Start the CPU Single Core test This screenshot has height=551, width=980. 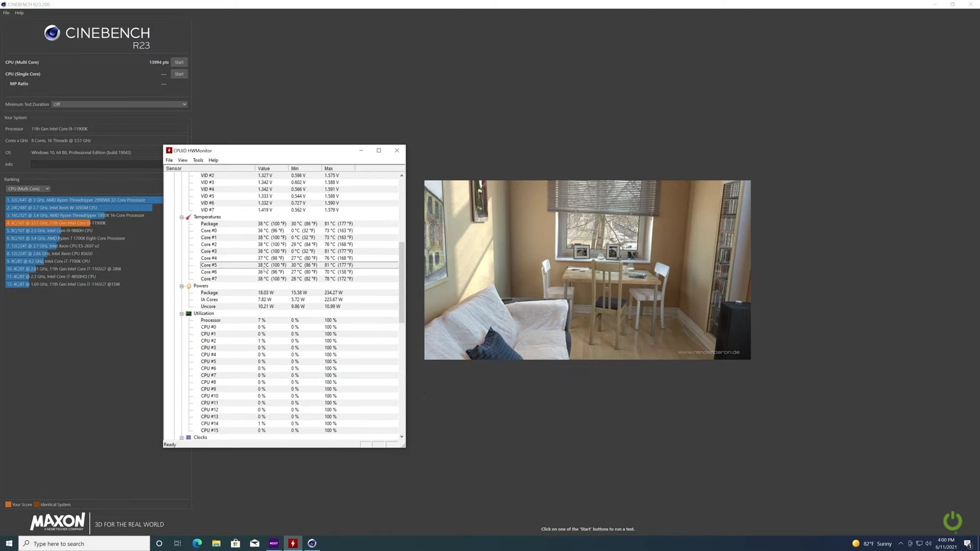coord(179,74)
